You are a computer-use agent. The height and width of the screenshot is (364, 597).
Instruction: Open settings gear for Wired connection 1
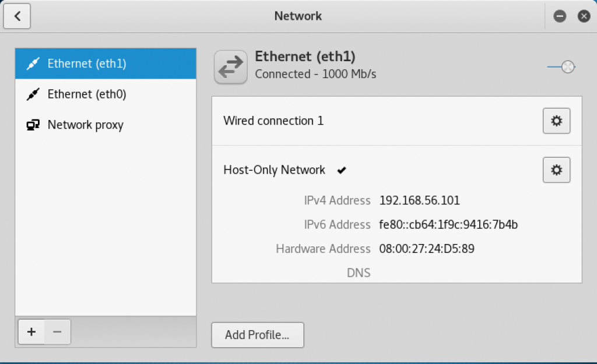pos(556,121)
